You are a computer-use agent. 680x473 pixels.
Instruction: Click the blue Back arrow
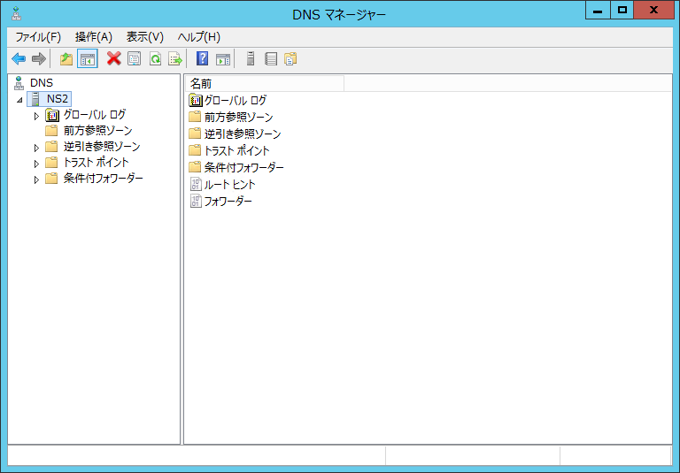pyautogui.click(x=19, y=59)
